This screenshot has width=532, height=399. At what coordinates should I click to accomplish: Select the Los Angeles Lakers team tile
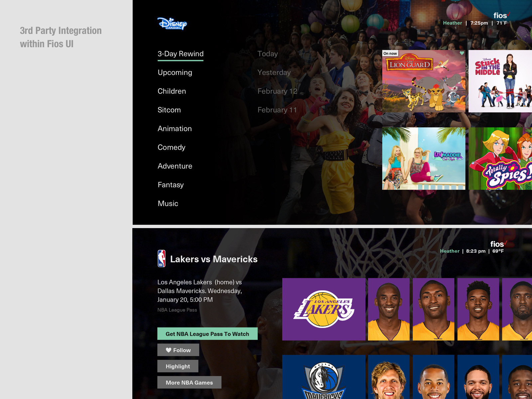coord(324,309)
